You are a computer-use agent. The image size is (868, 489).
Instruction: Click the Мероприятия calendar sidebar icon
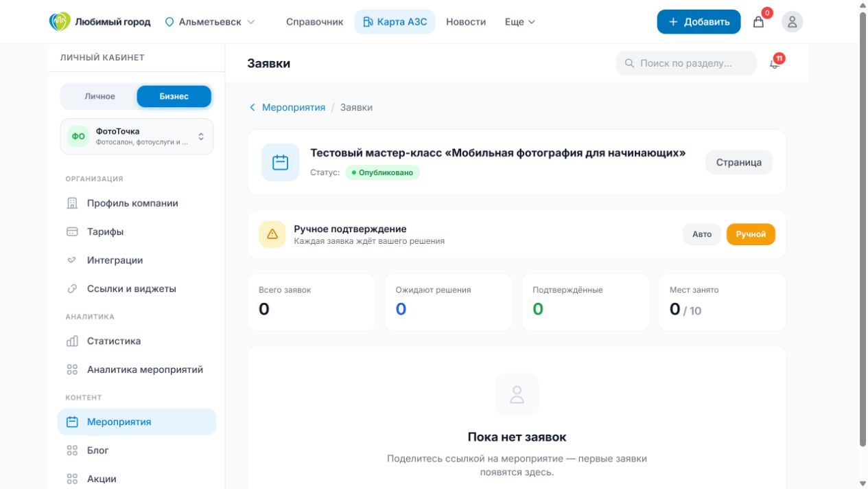(72, 422)
